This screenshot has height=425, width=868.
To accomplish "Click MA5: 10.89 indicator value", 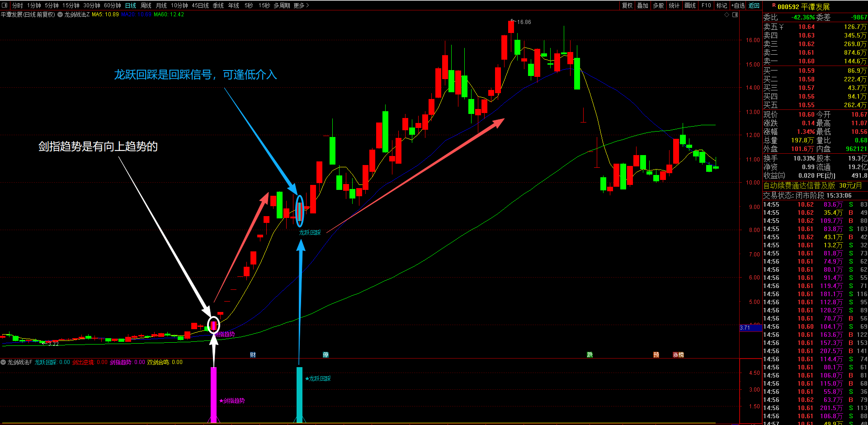I will pyautogui.click(x=105, y=14).
